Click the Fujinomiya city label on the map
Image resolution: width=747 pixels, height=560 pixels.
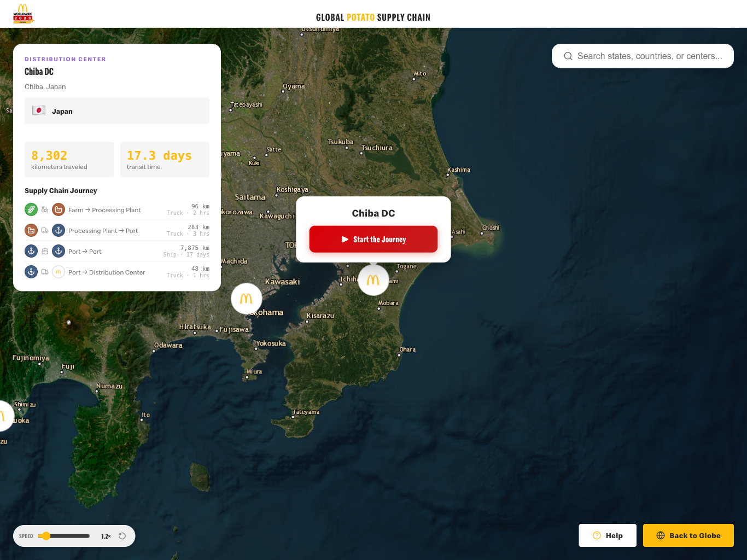[x=31, y=358]
